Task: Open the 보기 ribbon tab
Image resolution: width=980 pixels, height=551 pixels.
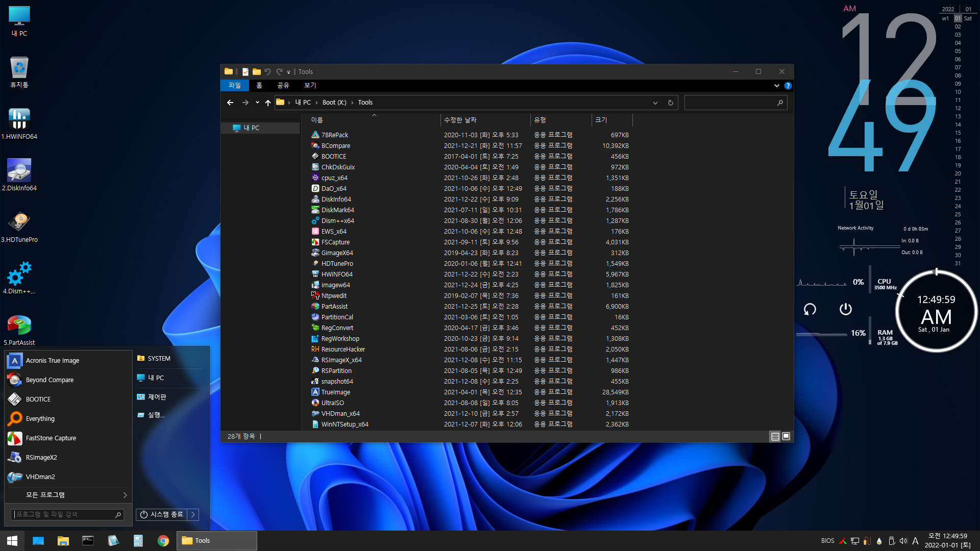Action: pyautogui.click(x=310, y=86)
